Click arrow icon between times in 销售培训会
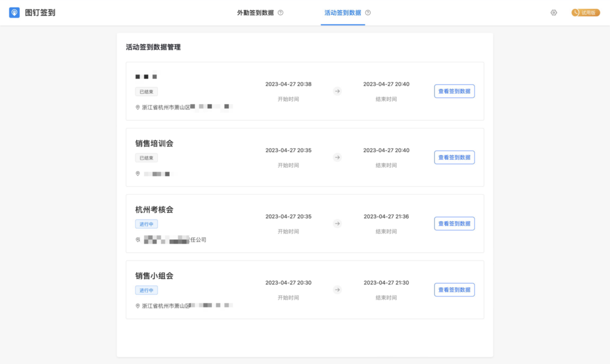The width and height of the screenshot is (610, 364). [337, 157]
